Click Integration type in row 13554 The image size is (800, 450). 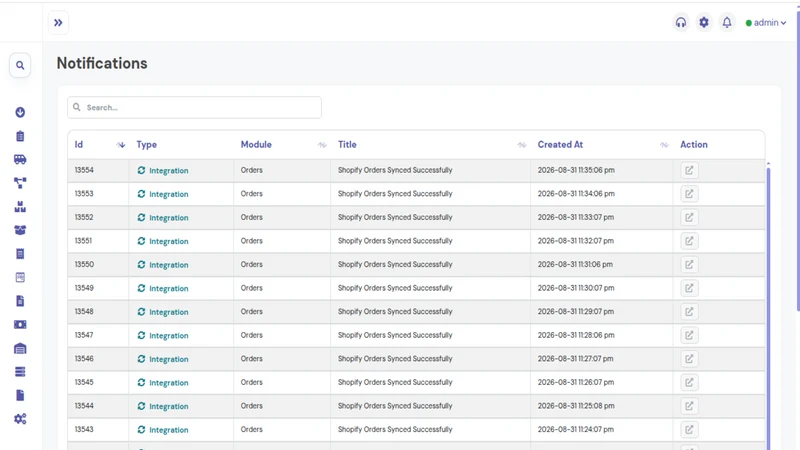pos(163,170)
